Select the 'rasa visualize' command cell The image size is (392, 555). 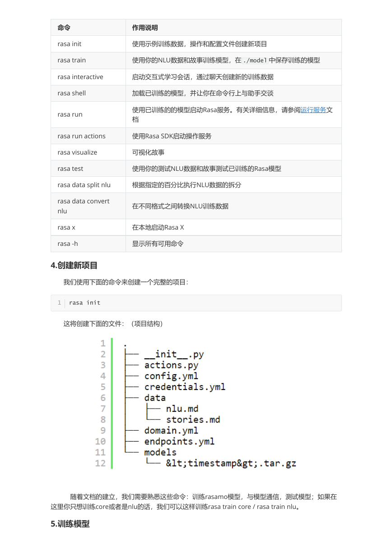coord(88,152)
